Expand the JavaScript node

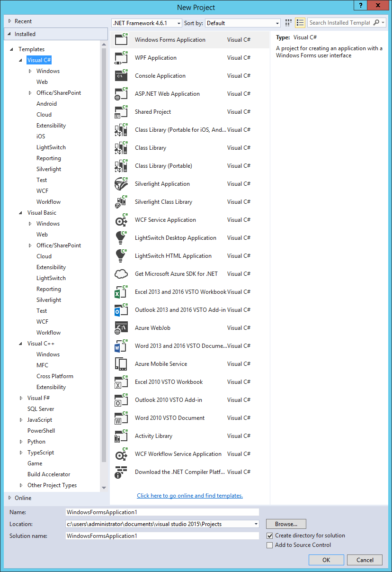[x=21, y=420]
